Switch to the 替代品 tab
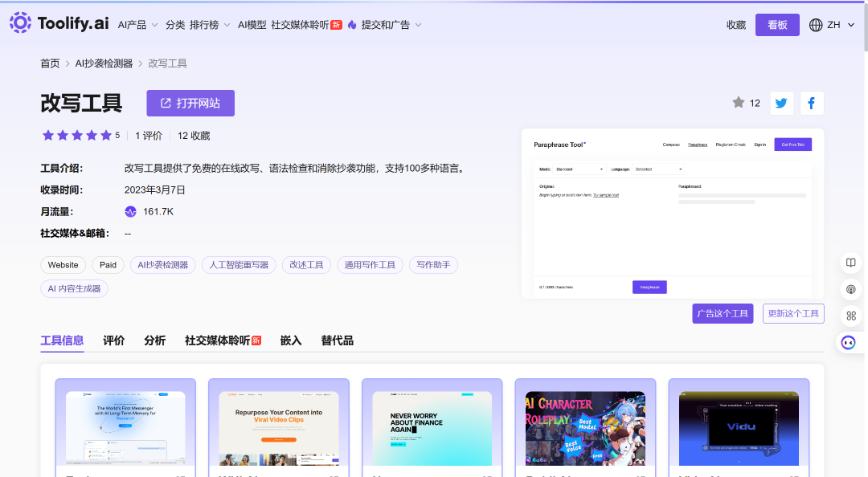 point(337,340)
